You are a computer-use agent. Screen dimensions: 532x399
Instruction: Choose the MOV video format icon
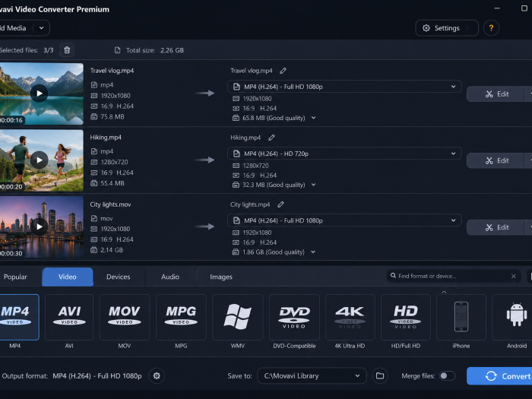pos(125,317)
